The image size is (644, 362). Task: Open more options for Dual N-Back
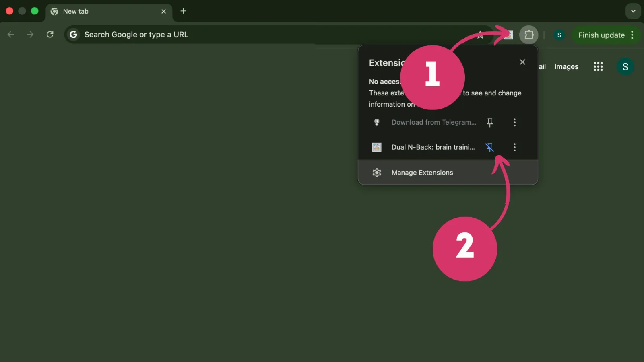pos(514,147)
